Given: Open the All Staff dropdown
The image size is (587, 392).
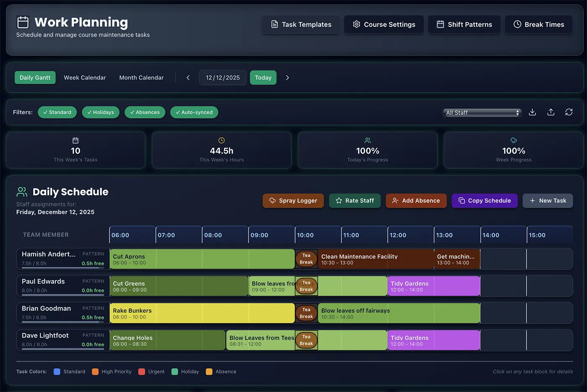Looking at the screenshot, I should click(x=482, y=113).
